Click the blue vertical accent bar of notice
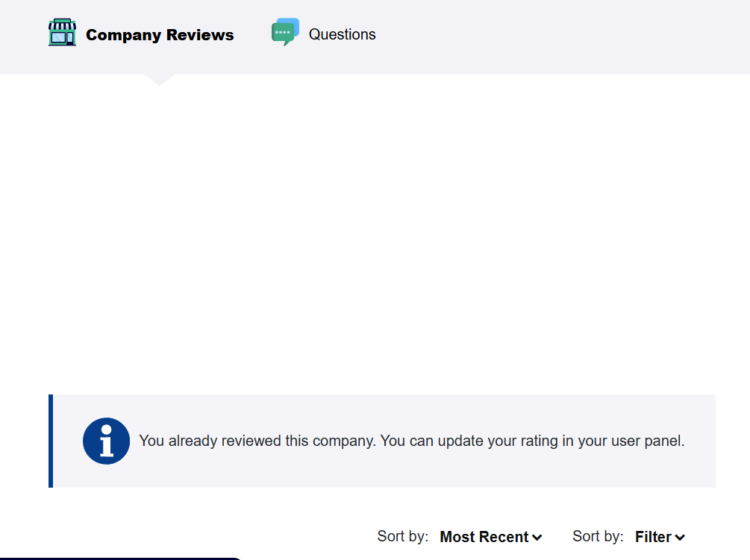The width and height of the screenshot is (750, 560). [x=51, y=441]
